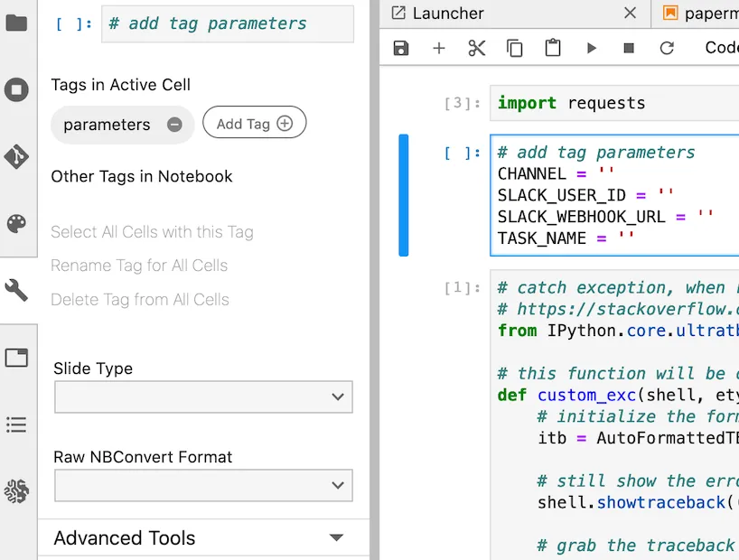
Task: Click the active cell preview in Notebook Tools
Action: (228, 23)
